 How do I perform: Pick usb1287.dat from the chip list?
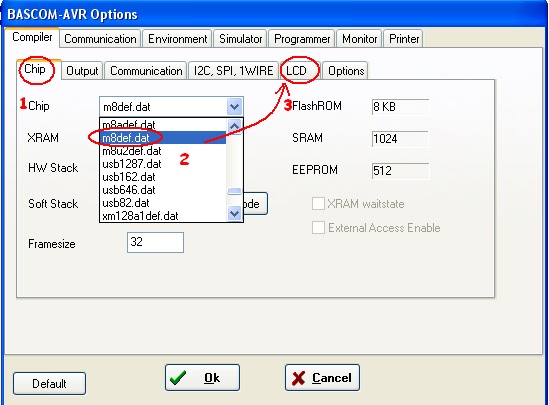163,164
